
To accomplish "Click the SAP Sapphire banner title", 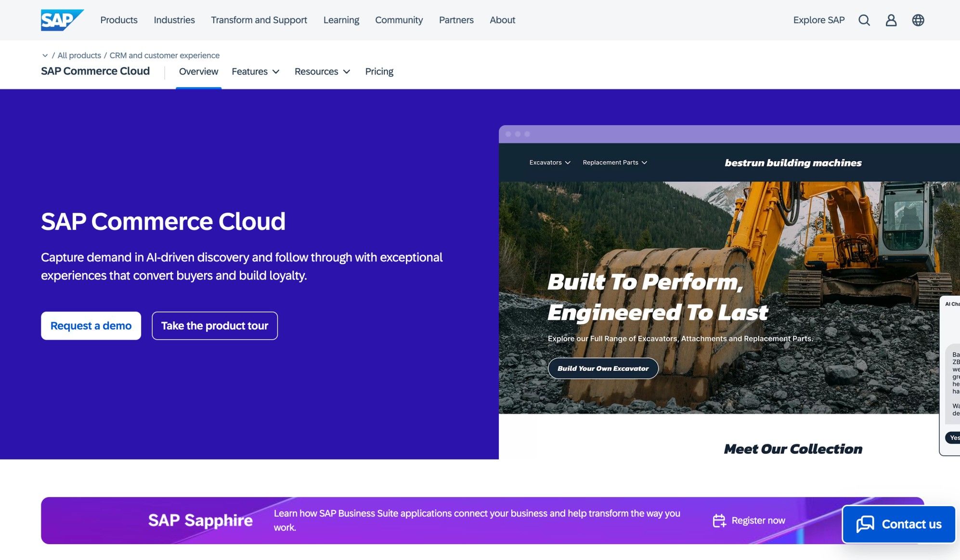I will (200, 521).
